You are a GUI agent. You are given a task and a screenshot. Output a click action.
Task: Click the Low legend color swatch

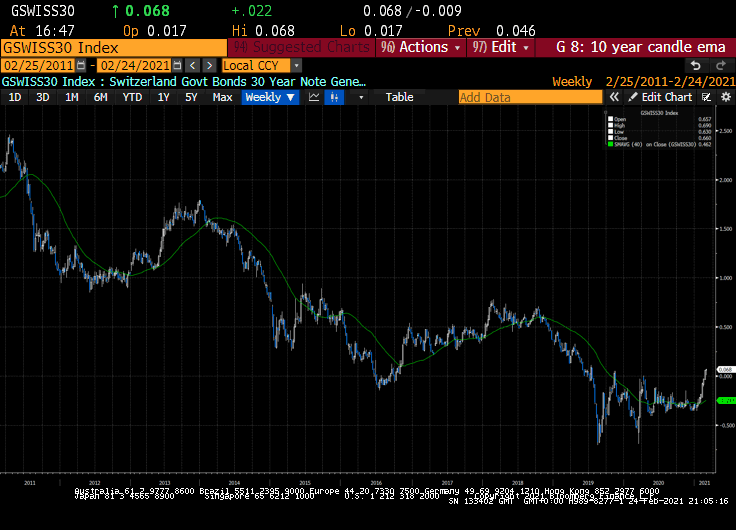[x=611, y=131]
